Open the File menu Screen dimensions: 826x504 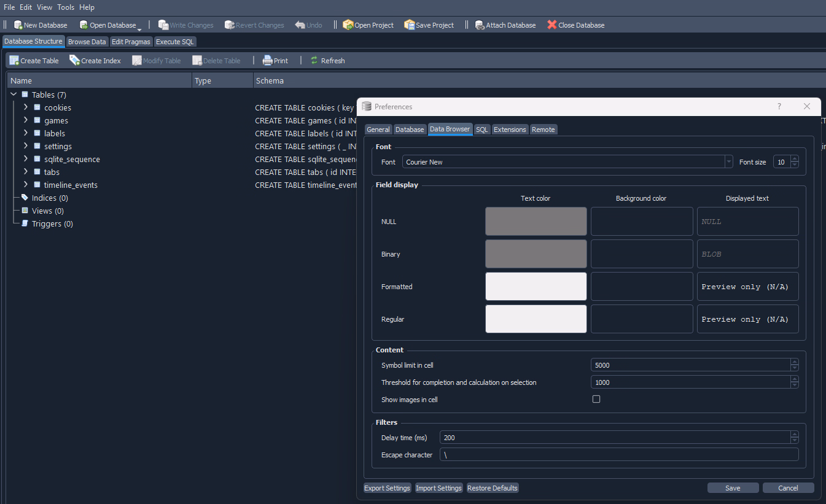9,7
